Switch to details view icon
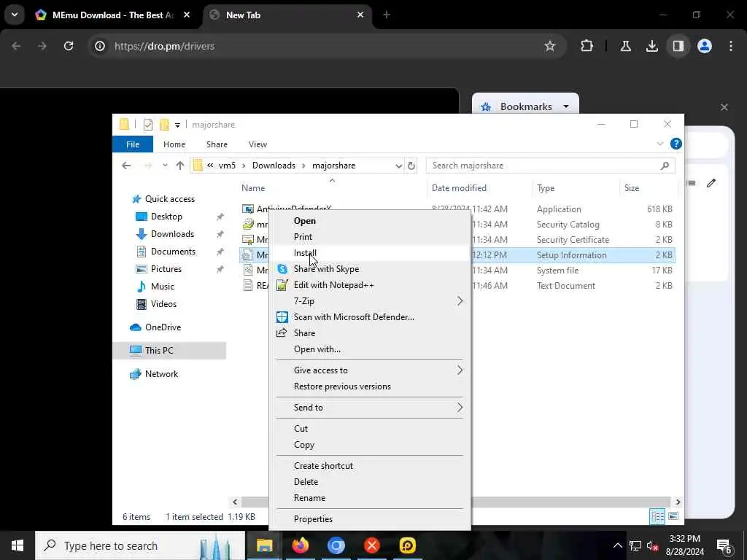747x560 pixels. pos(657,516)
